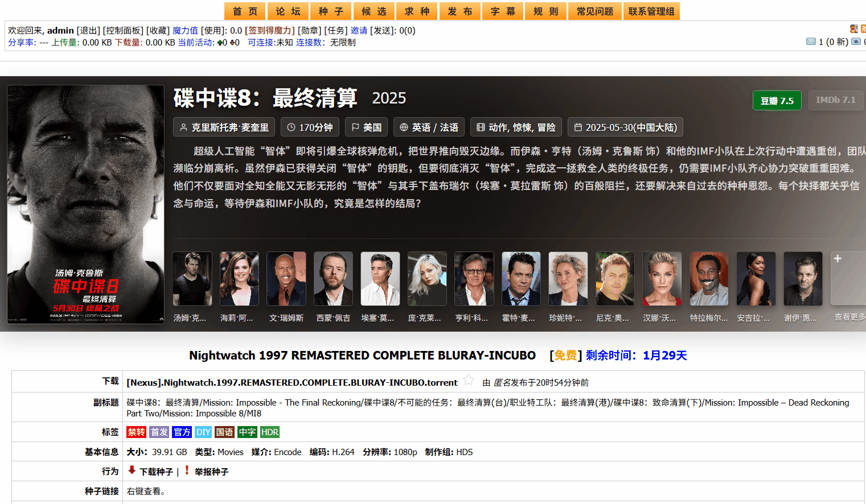
Task: Click the 中字 subtitle tag
Action: (247, 432)
